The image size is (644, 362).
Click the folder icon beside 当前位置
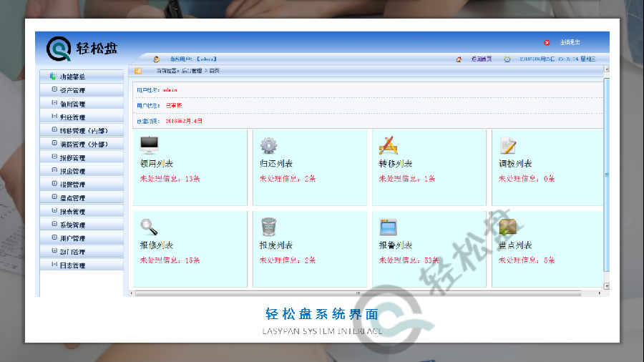[138, 71]
